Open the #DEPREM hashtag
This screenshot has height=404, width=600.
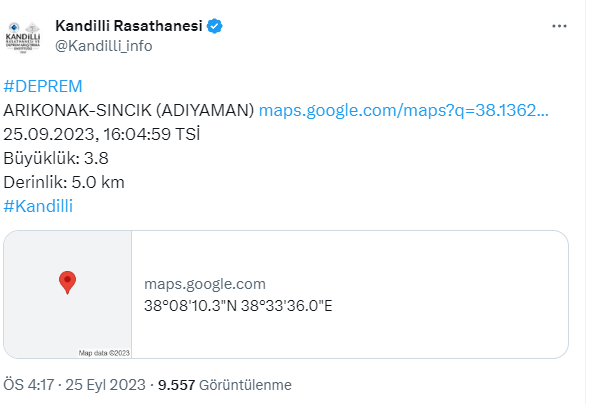point(43,86)
